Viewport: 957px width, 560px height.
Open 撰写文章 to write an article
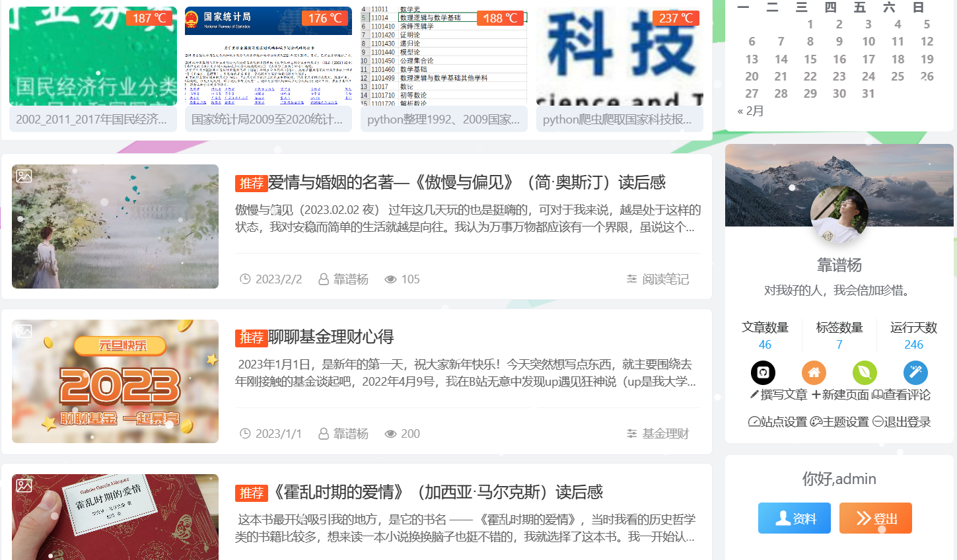pyautogui.click(x=779, y=395)
